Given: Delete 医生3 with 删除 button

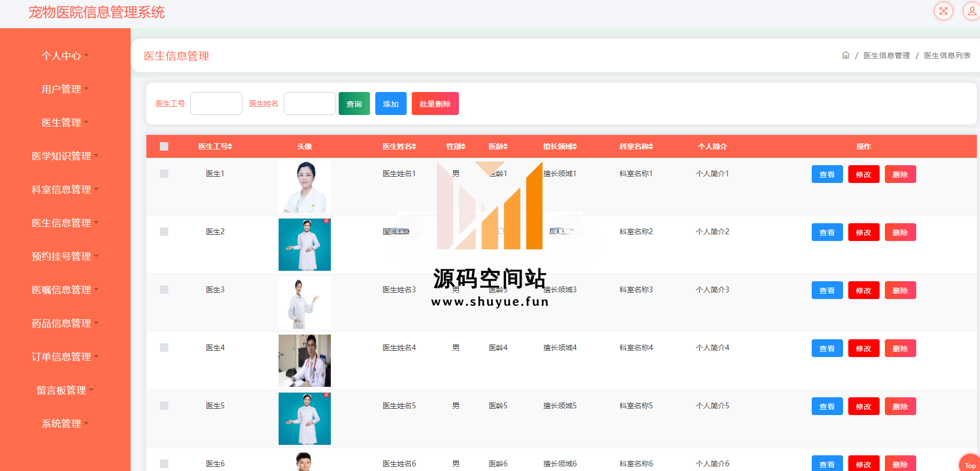Looking at the screenshot, I should pos(901,290).
